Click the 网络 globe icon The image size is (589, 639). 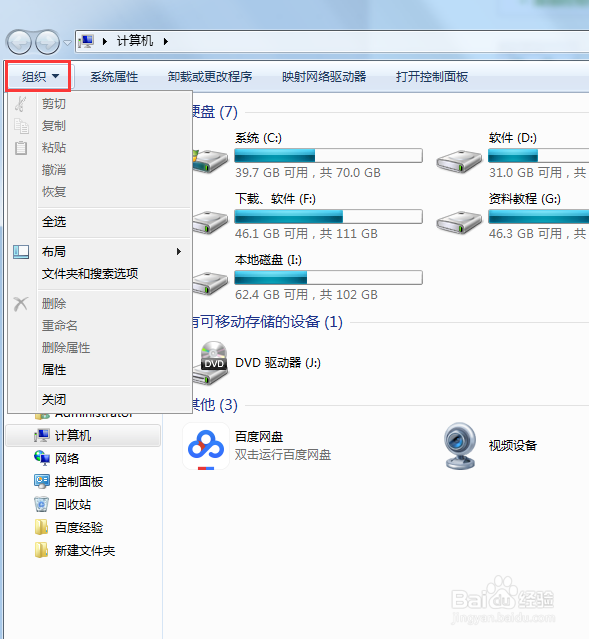tap(42, 458)
